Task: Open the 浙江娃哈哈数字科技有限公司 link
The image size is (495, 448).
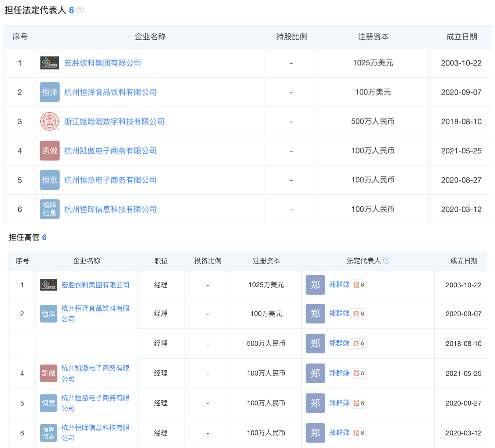Action: tap(114, 121)
